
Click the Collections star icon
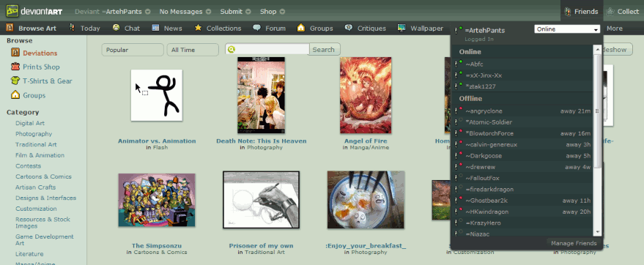[x=198, y=28]
